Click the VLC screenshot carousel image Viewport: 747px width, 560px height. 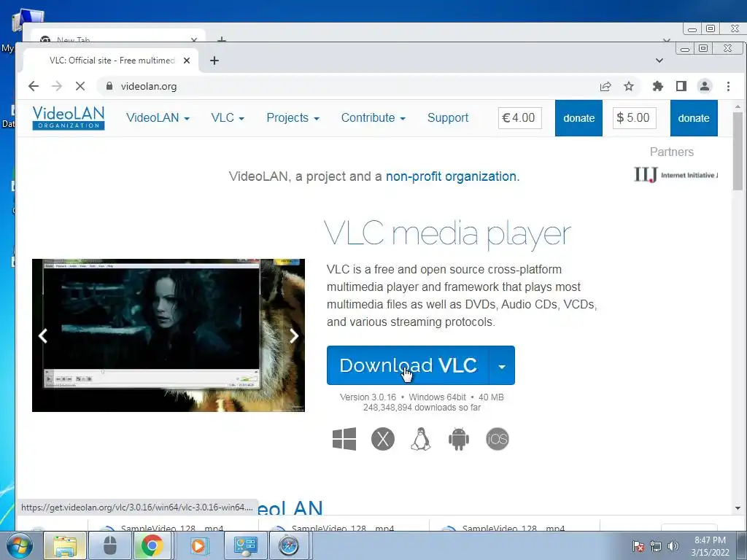click(169, 335)
